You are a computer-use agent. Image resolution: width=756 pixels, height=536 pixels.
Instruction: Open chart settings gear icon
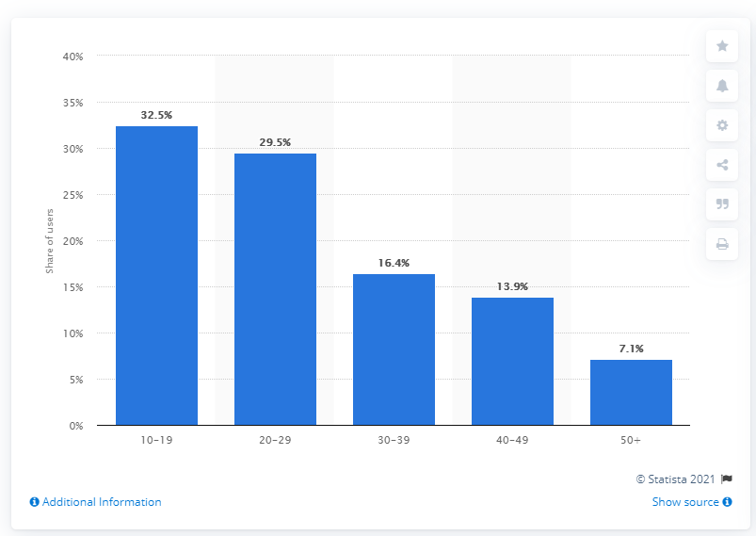[x=722, y=124]
